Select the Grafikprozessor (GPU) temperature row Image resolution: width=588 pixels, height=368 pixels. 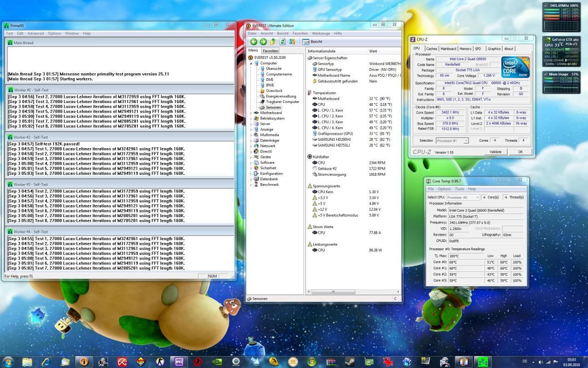click(x=354, y=133)
